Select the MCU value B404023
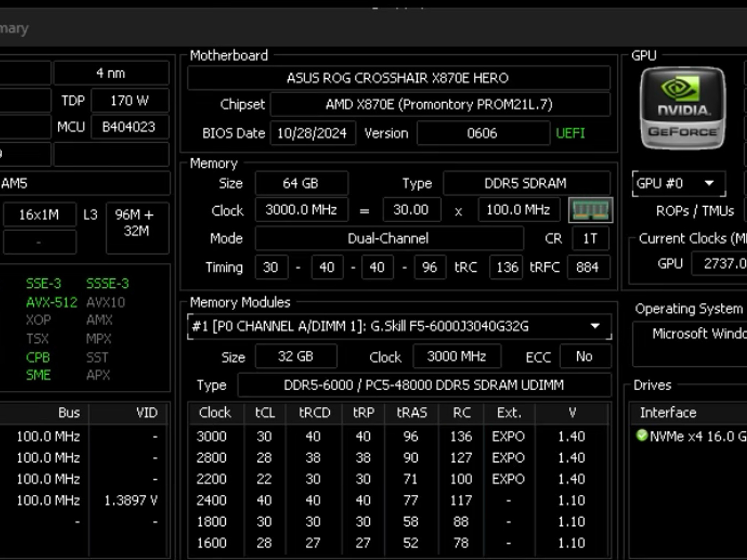The image size is (747, 560). tap(130, 127)
